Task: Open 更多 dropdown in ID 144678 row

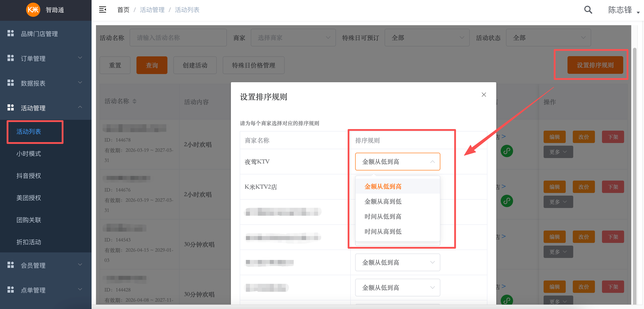Action: tap(558, 152)
